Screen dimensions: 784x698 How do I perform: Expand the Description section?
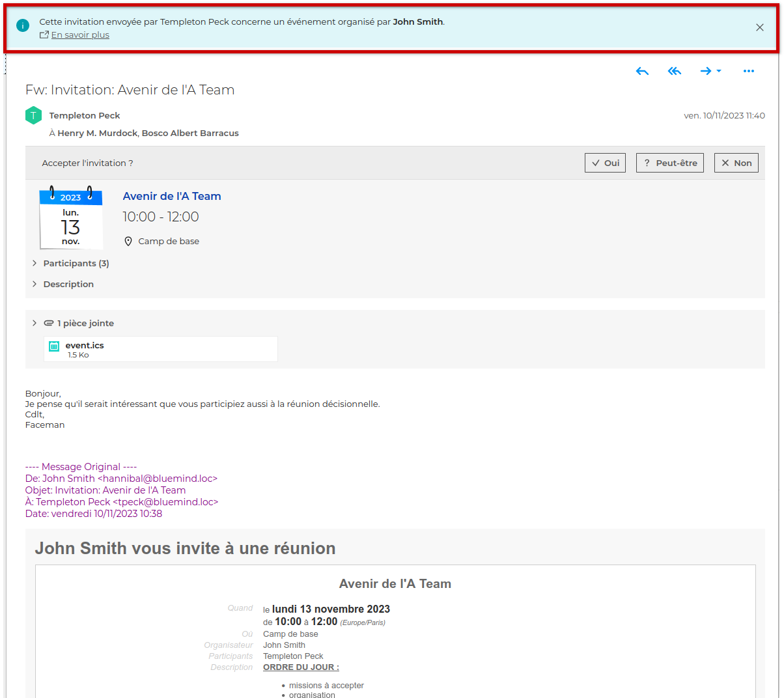pyautogui.click(x=68, y=284)
